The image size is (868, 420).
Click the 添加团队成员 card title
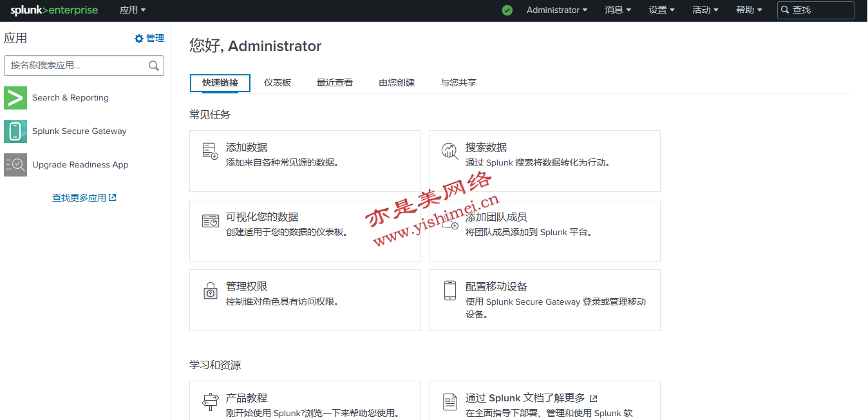coord(496,217)
